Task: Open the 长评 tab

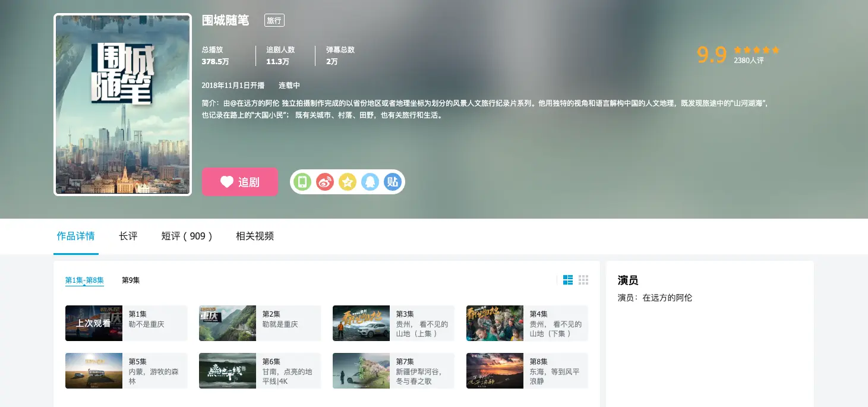Action: [128, 236]
